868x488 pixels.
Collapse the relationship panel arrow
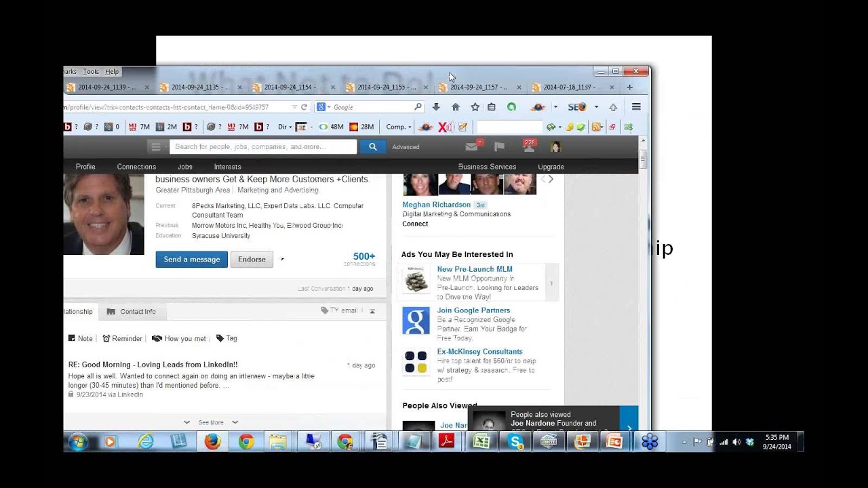tap(372, 311)
